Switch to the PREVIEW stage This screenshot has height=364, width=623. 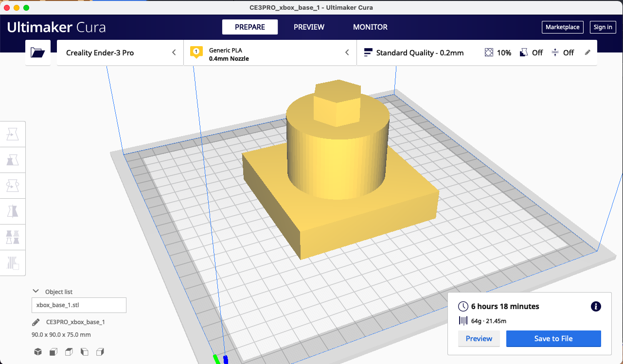309,27
